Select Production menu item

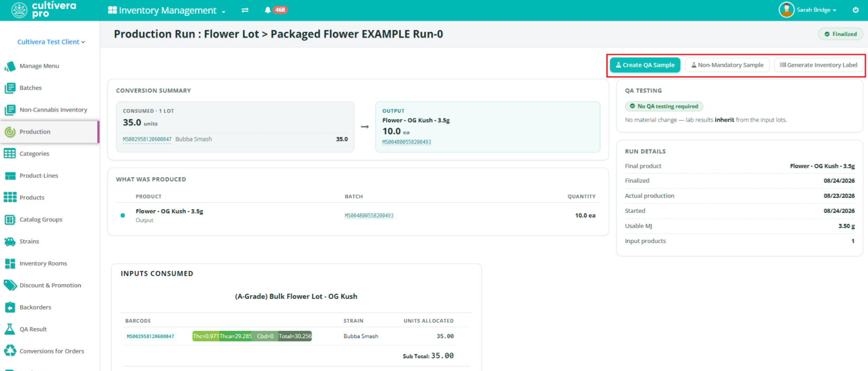pos(35,132)
